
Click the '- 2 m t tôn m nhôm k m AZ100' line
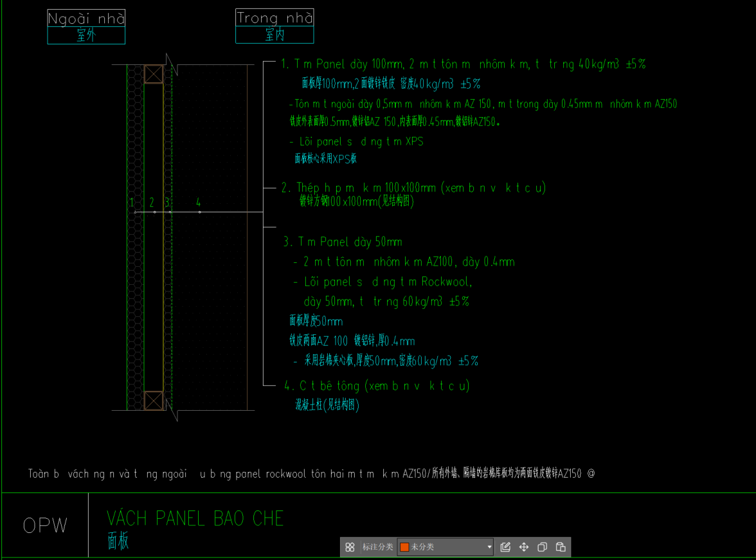tap(404, 262)
